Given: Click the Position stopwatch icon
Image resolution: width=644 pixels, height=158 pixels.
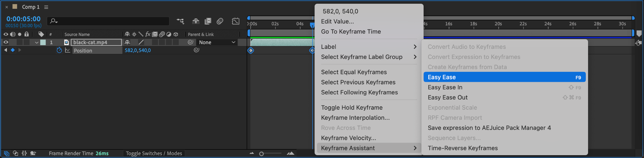Looking at the screenshot, I should click(x=59, y=50).
